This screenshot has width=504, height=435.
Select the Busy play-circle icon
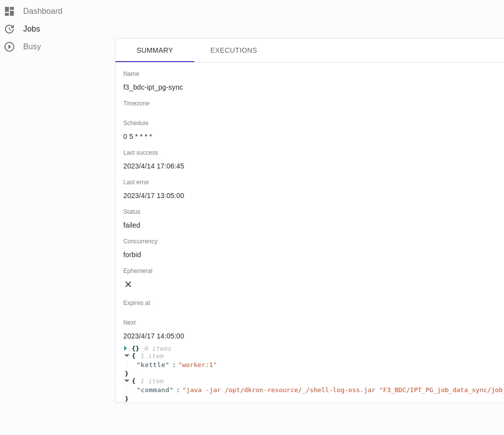9,46
